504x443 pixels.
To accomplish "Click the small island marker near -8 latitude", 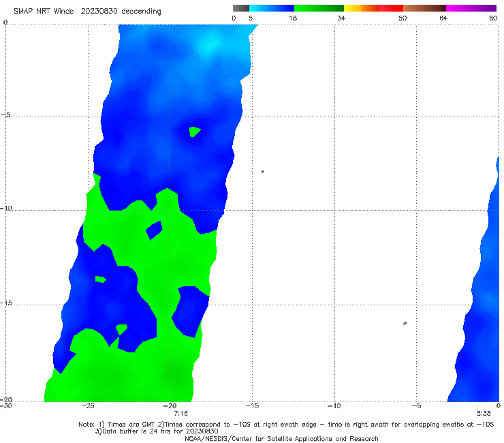I will [x=263, y=172].
